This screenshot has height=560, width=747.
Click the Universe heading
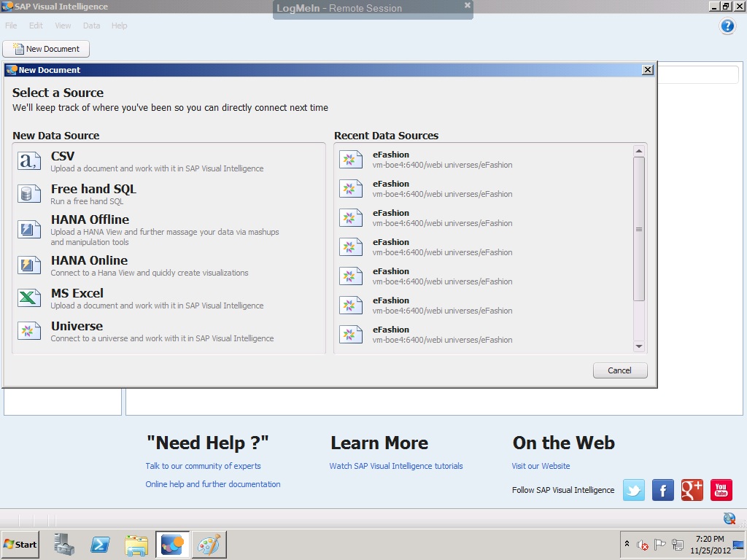(77, 326)
